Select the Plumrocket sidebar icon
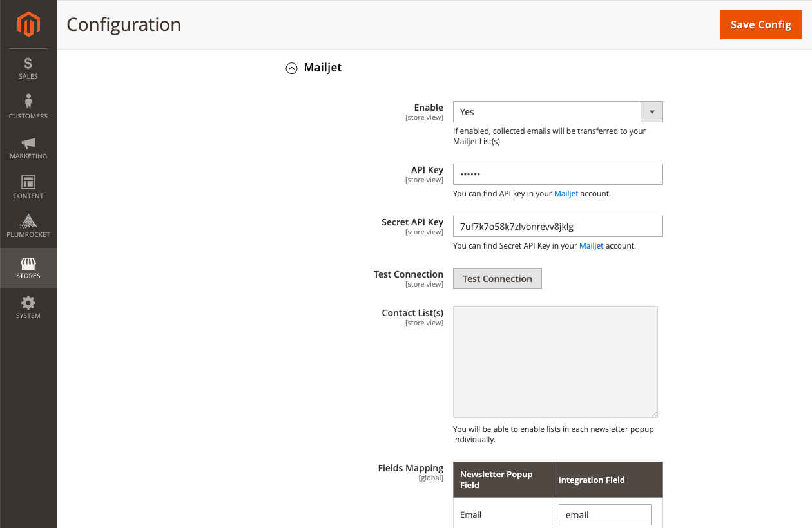812x528 pixels. [28, 227]
